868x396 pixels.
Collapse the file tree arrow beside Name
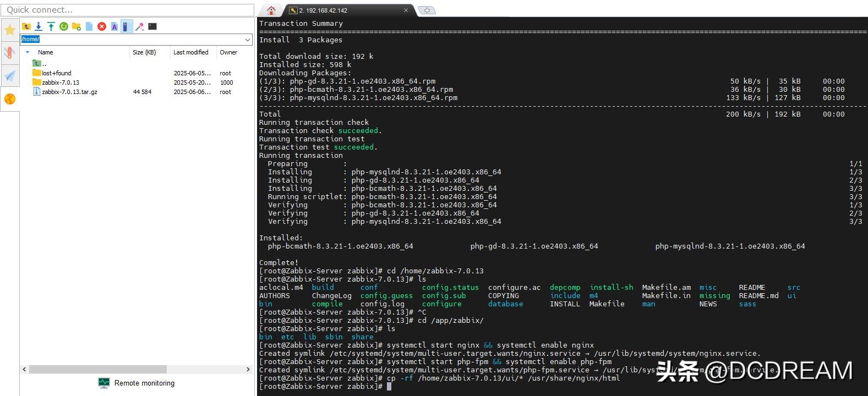click(x=28, y=52)
